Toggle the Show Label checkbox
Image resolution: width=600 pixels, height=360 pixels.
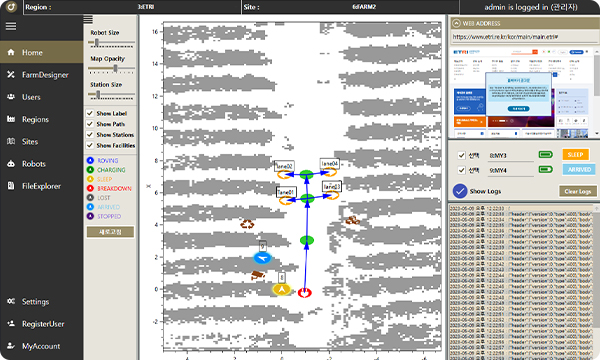[90, 113]
